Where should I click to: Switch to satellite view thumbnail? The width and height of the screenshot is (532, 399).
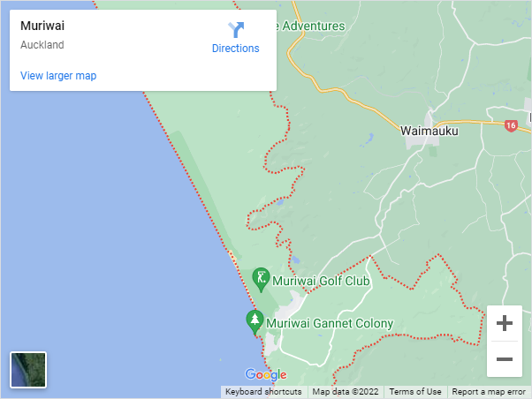click(28, 370)
